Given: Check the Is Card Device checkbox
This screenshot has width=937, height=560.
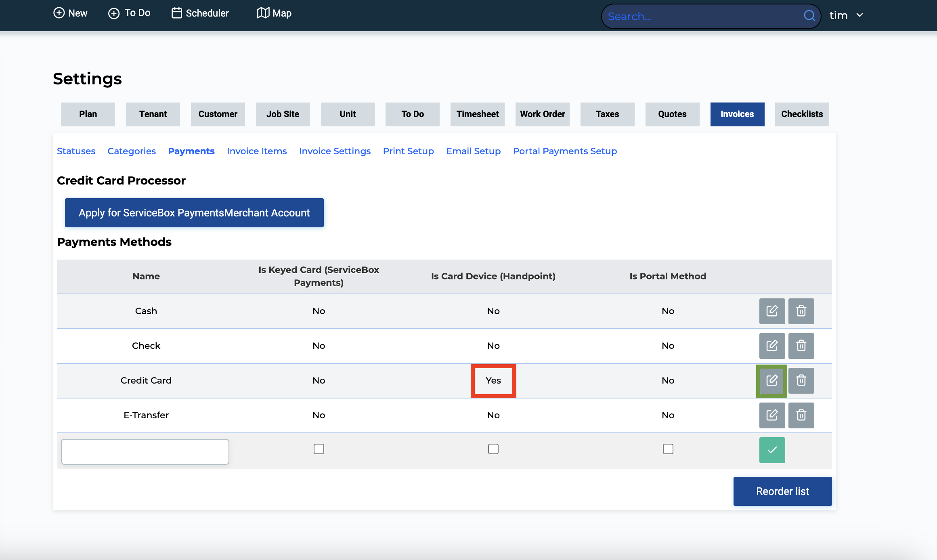Looking at the screenshot, I should [x=493, y=449].
